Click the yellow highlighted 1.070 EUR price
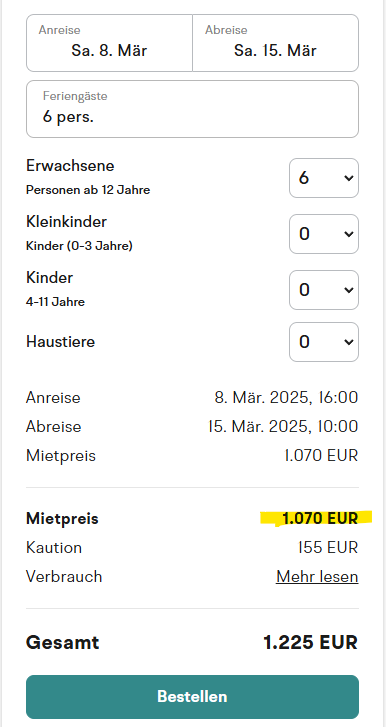 tap(320, 518)
